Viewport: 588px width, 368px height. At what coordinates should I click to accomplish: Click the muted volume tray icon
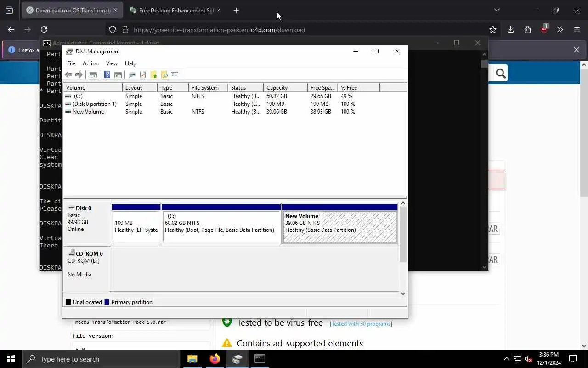pos(529,359)
